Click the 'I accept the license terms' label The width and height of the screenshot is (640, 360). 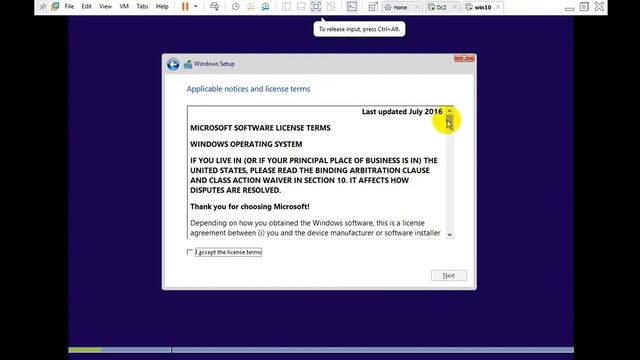229,252
